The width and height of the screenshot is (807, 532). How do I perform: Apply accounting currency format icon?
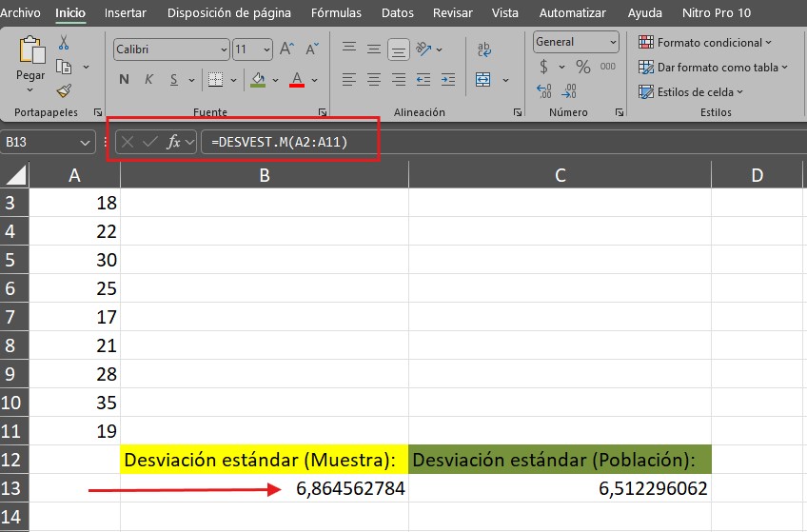pyautogui.click(x=544, y=67)
